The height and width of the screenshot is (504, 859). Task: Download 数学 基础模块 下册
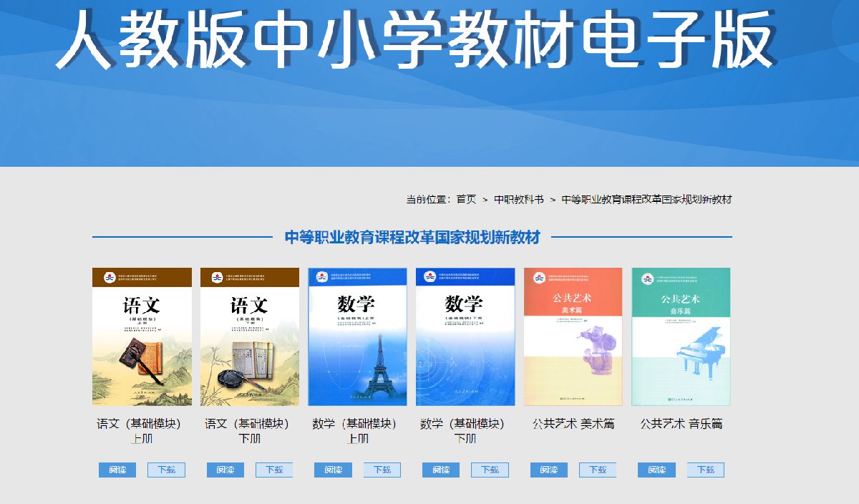490,470
